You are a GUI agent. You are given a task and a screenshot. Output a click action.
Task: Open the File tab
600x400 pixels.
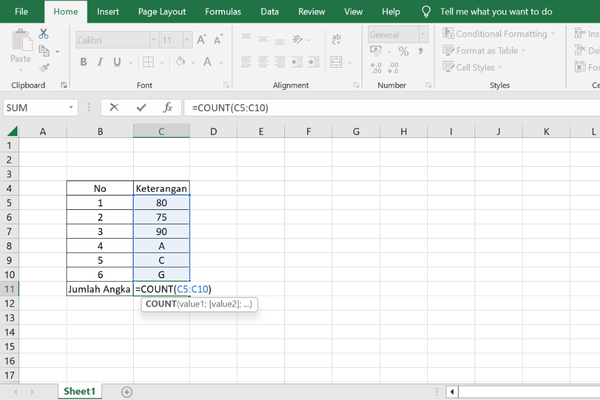(21, 11)
